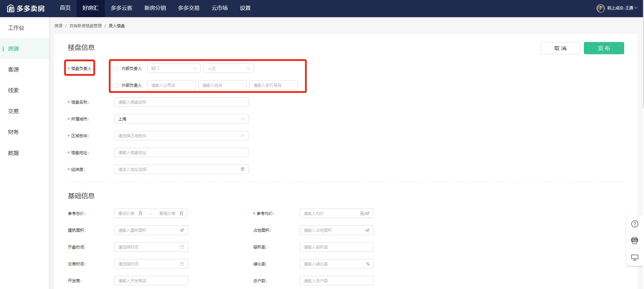Focus the 开发商 input field

point(151,281)
